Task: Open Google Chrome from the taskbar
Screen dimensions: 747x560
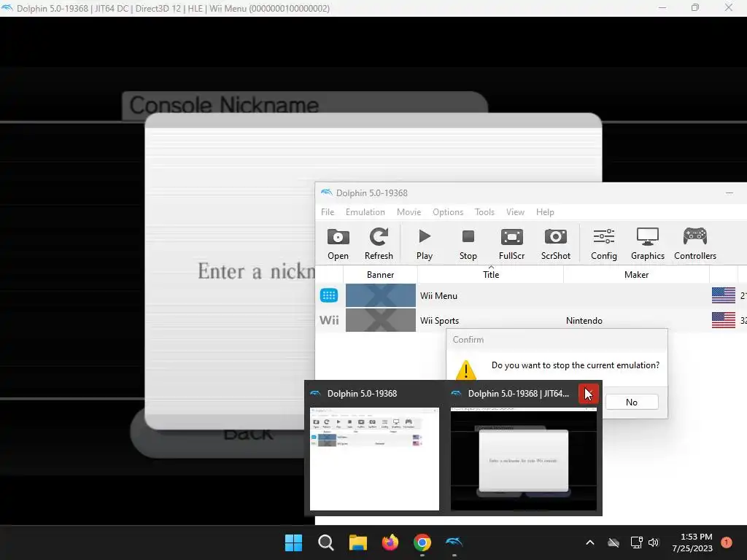Action: [422, 542]
